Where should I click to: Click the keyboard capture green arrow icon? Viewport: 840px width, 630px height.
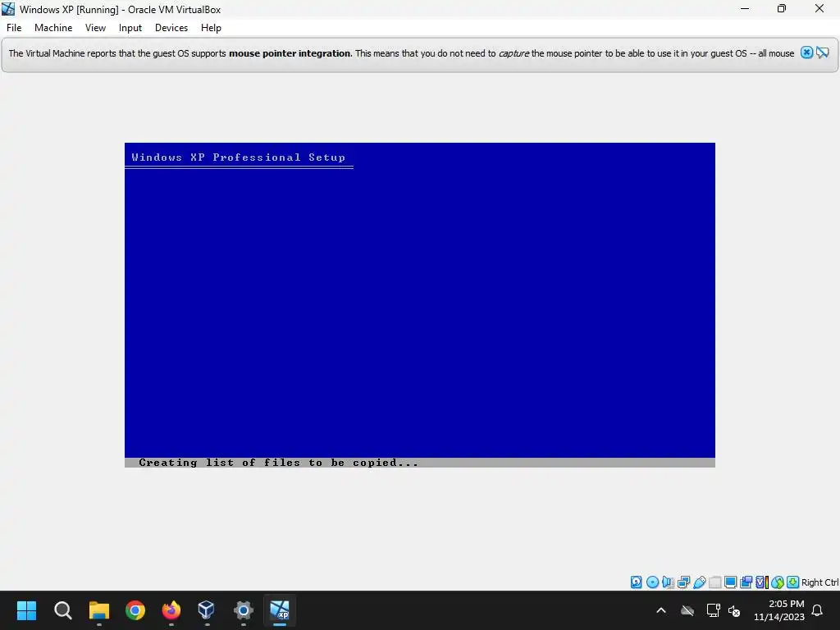793,582
